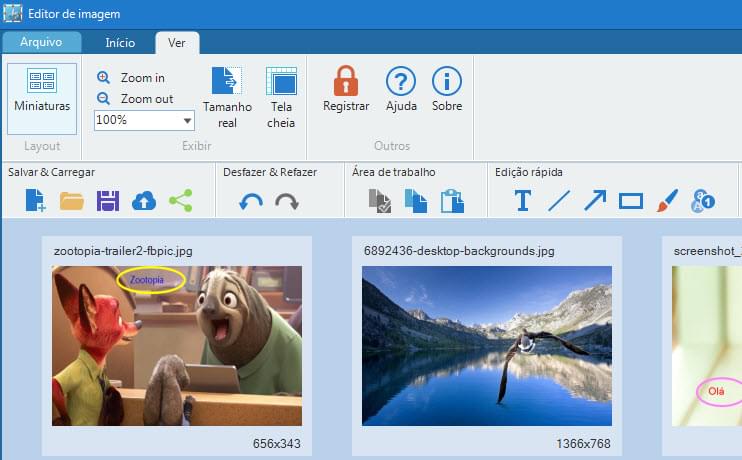Select the Line drawing tool

tap(559, 201)
